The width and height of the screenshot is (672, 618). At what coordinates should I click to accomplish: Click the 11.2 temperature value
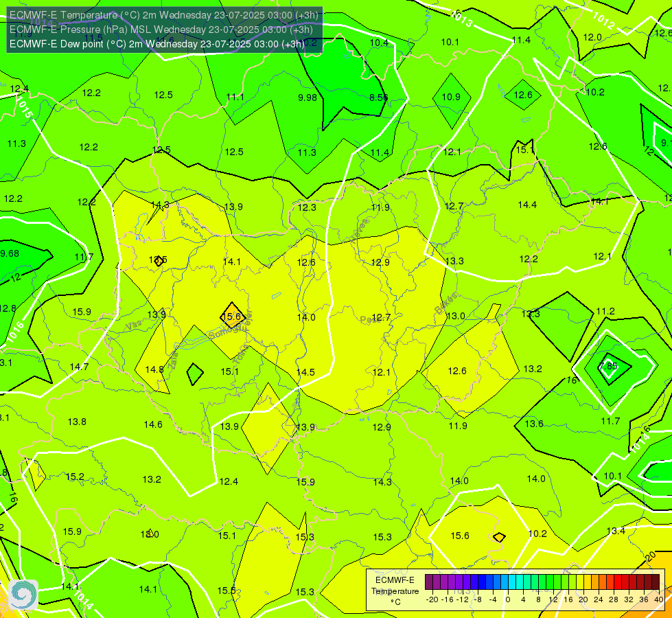(x=605, y=311)
